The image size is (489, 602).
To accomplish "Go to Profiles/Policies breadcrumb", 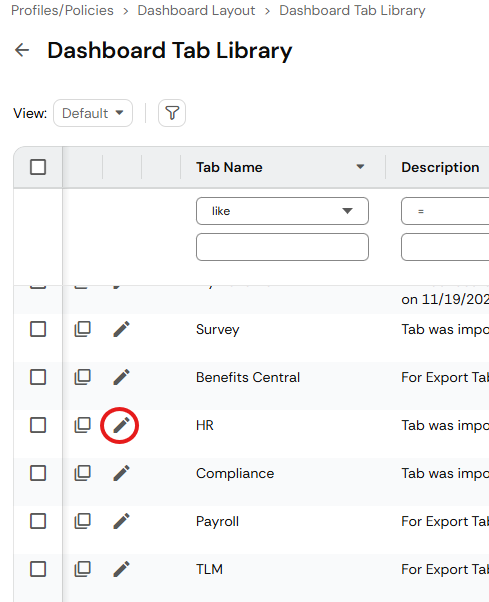I will (x=62, y=10).
